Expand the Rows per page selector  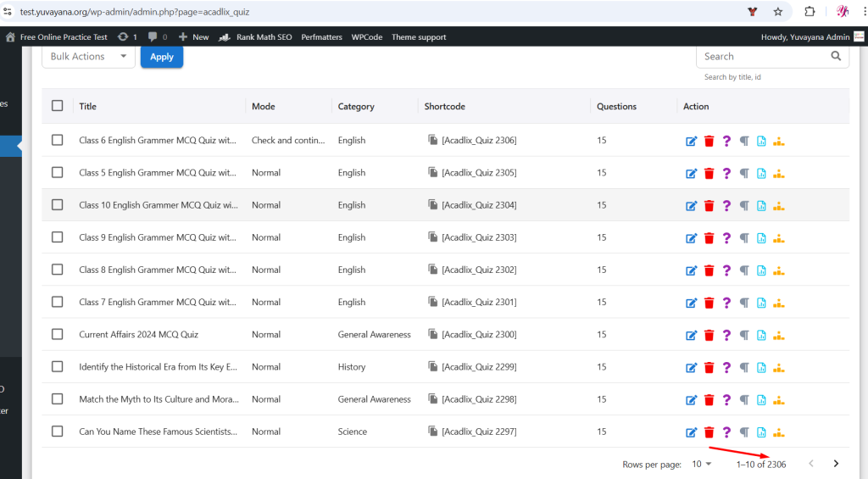[701, 464]
